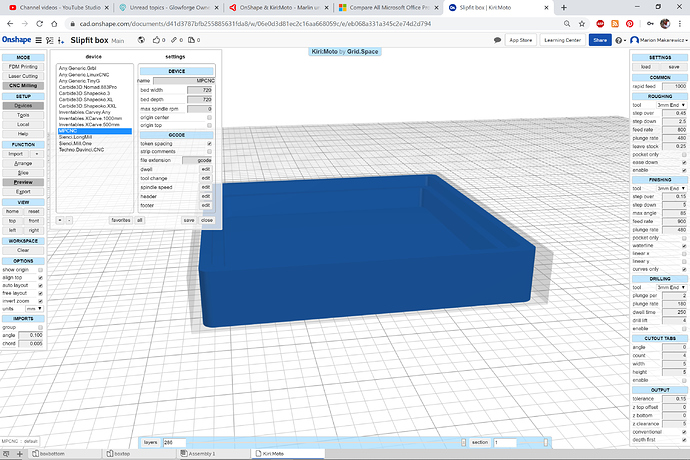This screenshot has width=690, height=460.
Task: Click the Export function button
Action: pyautogui.click(x=23, y=192)
